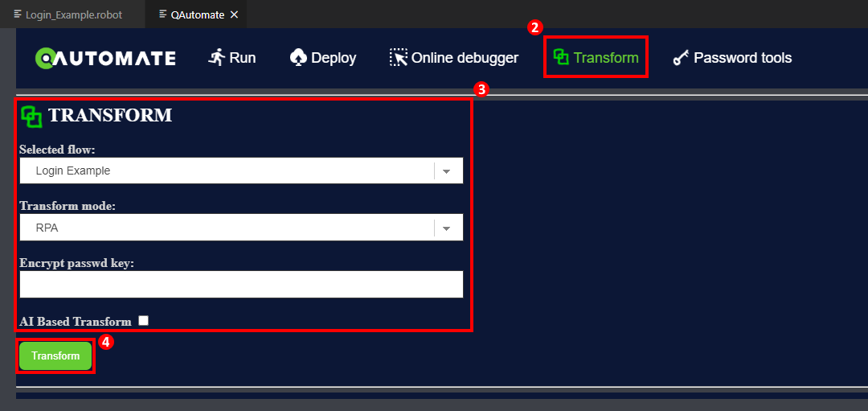Open the Selected flow dropdown
The image size is (868, 411).
(x=241, y=171)
